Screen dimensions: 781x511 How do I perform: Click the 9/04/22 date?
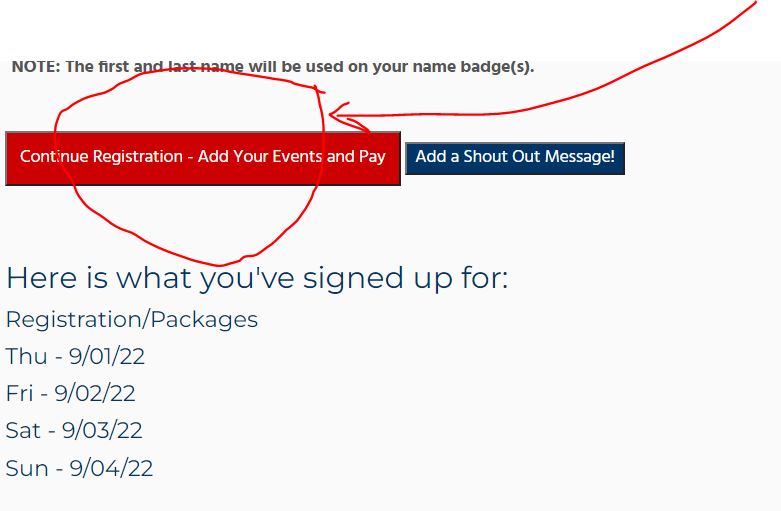111,467
